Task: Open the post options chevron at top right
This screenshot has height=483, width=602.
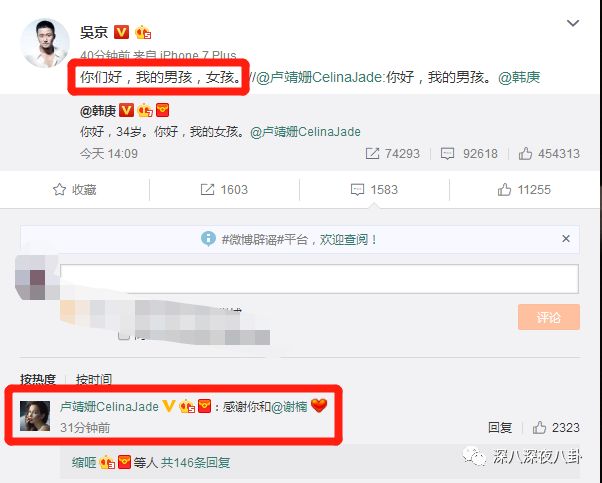Action: tap(573, 23)
